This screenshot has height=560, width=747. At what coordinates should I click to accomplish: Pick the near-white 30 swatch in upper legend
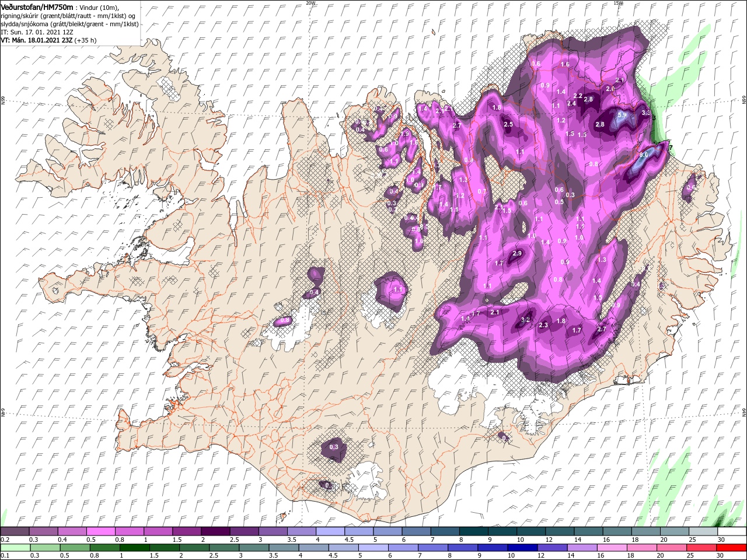[731, 531]
